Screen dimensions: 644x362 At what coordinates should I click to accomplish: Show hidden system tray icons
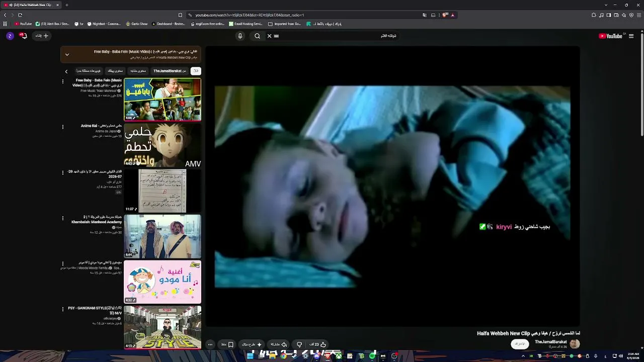[523, 356]
